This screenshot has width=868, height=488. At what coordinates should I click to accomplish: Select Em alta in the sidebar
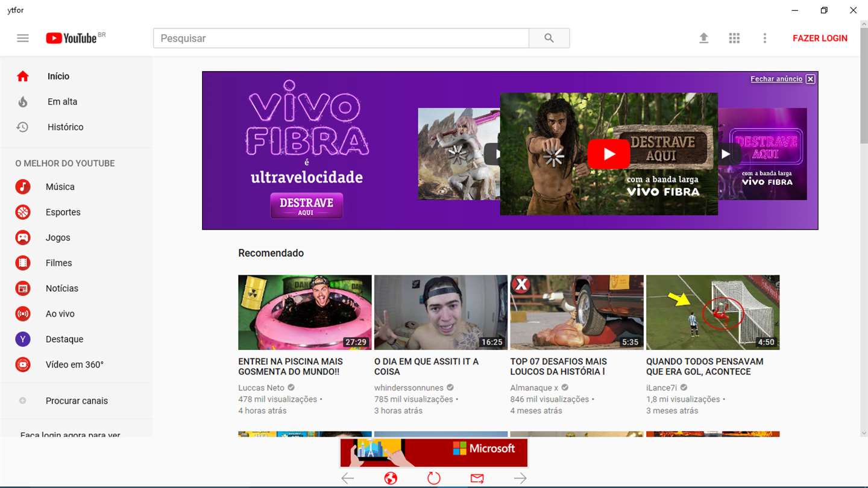coord(63,102)
